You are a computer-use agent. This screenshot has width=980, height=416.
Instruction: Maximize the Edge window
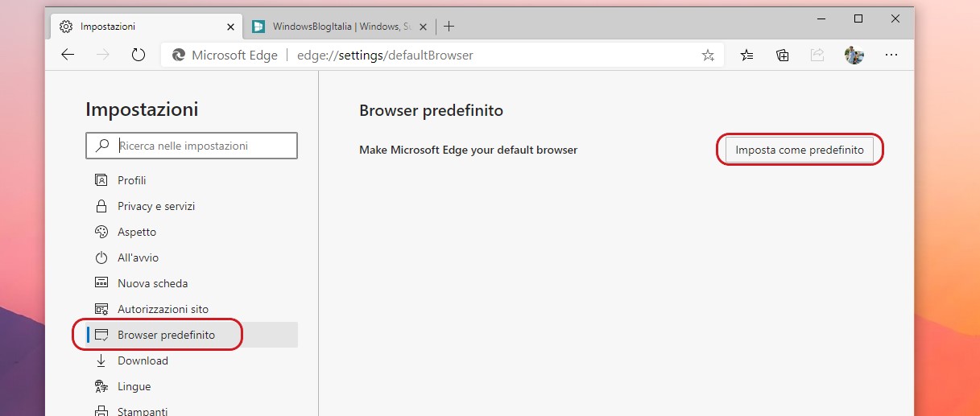[858, 19]
